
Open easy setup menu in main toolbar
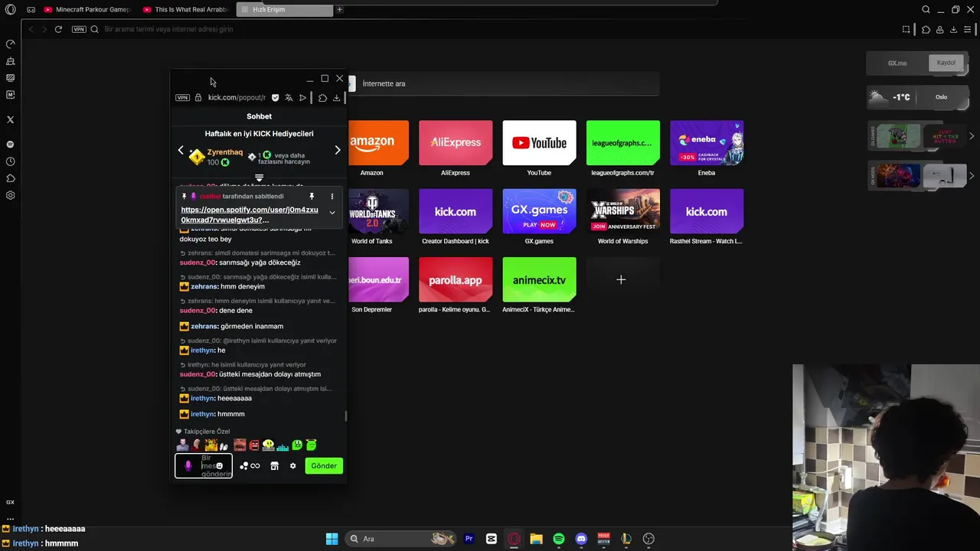coord(968,29)
